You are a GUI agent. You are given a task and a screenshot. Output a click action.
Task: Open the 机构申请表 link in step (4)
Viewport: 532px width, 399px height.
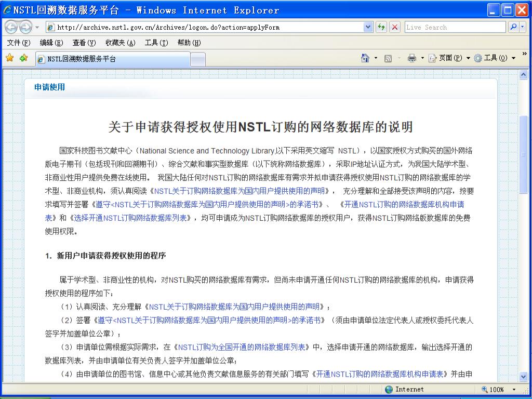click(x=380, y=374)
